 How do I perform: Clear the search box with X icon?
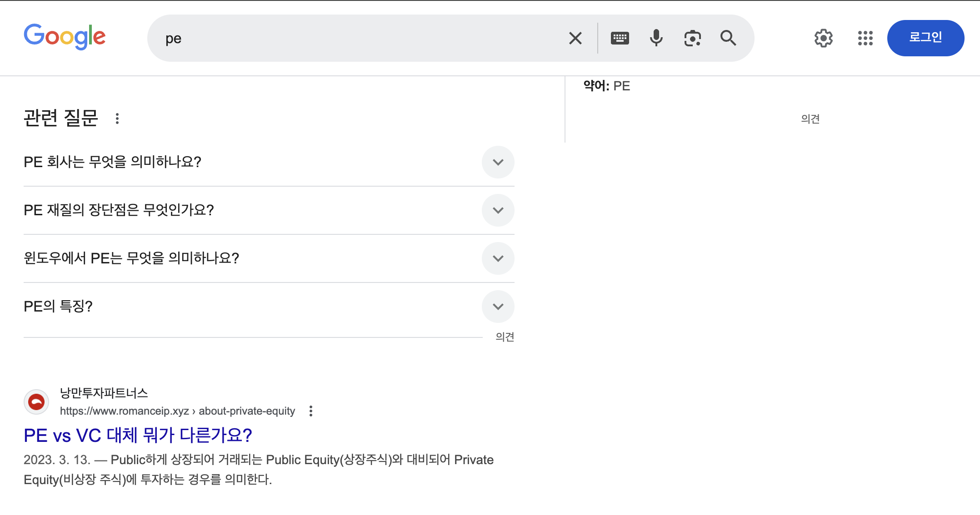(575, 38)
